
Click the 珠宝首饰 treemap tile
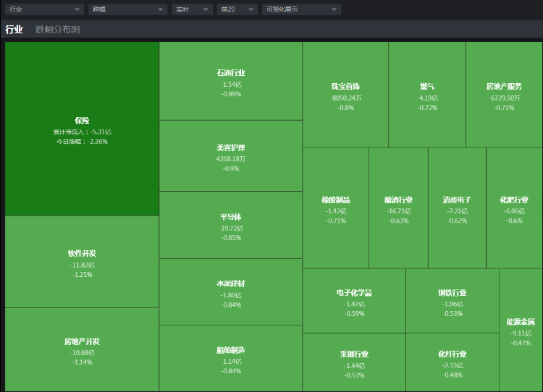(x=345, y=95)
